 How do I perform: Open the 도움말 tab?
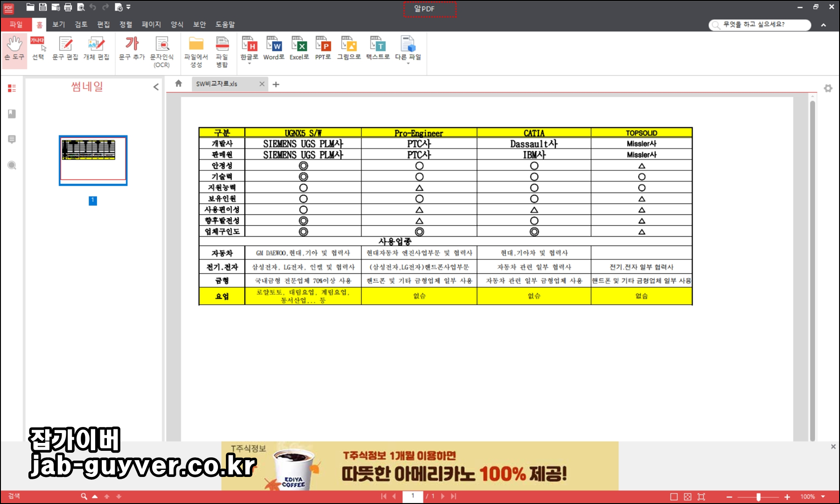click(x=225, y=25)
